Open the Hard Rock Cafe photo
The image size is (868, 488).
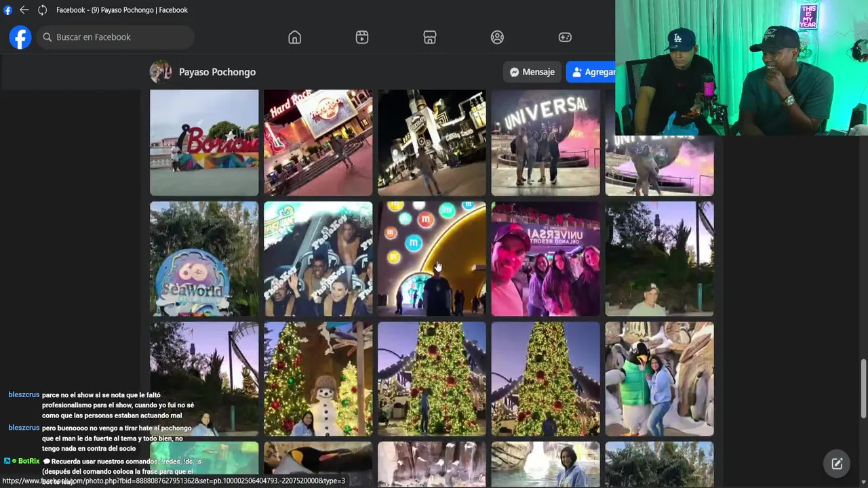coord(318,142)
